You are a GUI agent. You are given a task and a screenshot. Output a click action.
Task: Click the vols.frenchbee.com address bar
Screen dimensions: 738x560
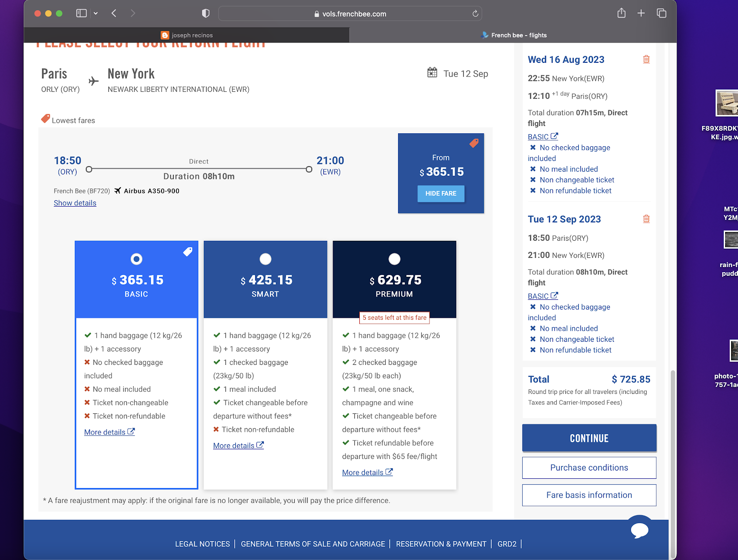coord(350,14)
